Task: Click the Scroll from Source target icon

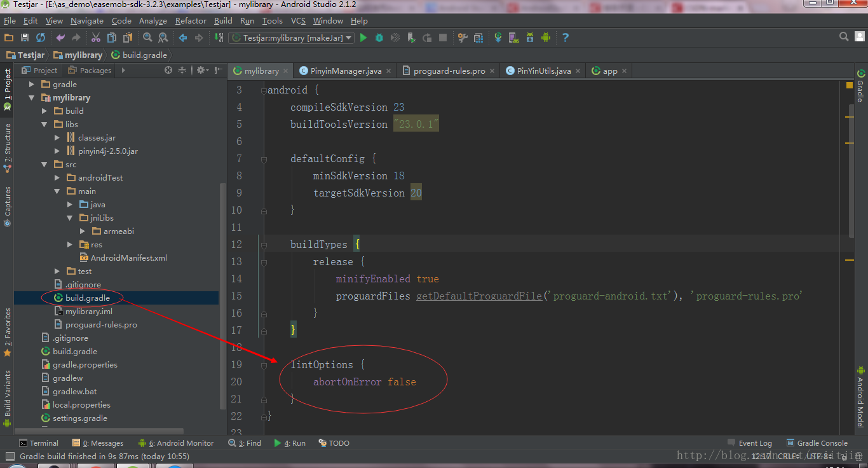Action: [x=168, y=70]
